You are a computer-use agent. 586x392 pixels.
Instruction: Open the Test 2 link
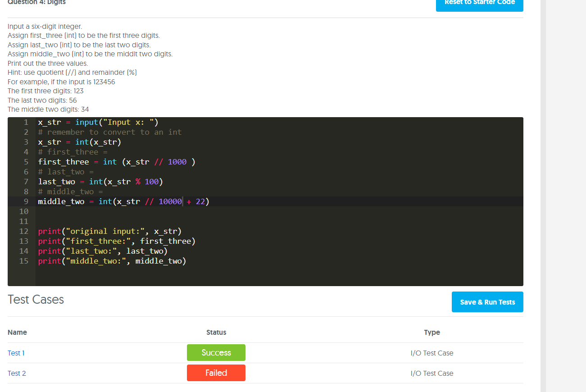click(17, 373)
